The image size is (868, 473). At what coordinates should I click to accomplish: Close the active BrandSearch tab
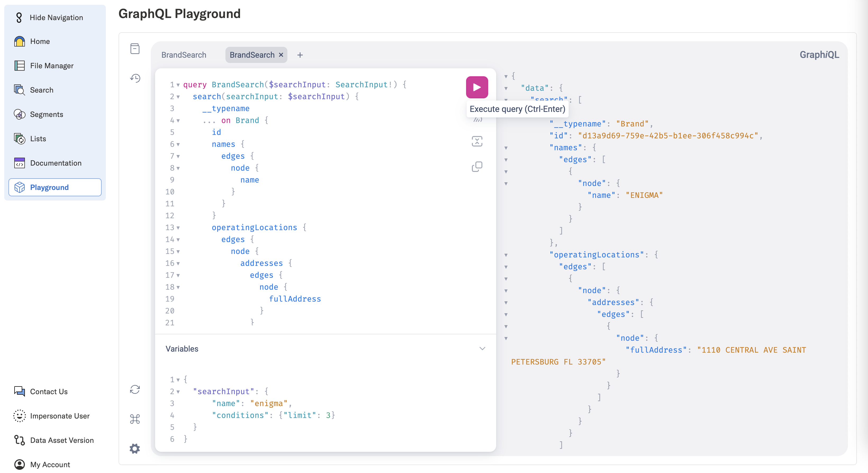(281, 54)
